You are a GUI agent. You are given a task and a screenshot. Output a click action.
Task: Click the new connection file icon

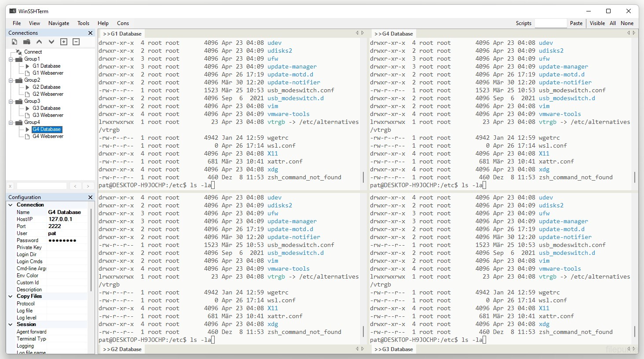(x=15, y=42)
